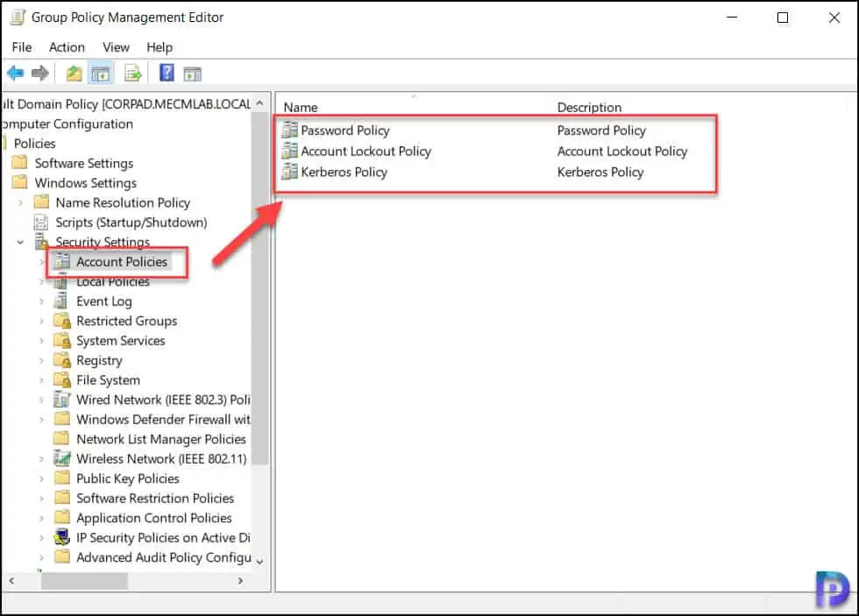Viewport: 859px width, 616px height.
Task: Select Computer Configuration tree node
Action: point(67,124)
